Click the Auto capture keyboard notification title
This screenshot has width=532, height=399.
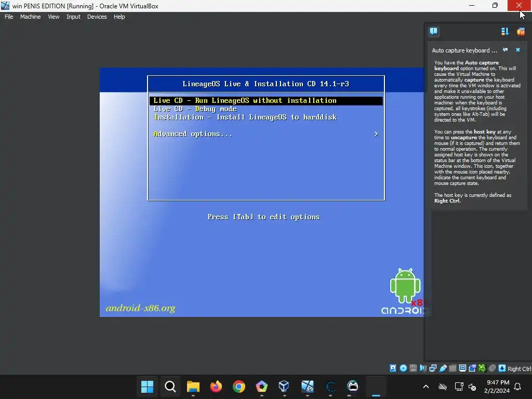pos(464,50)
